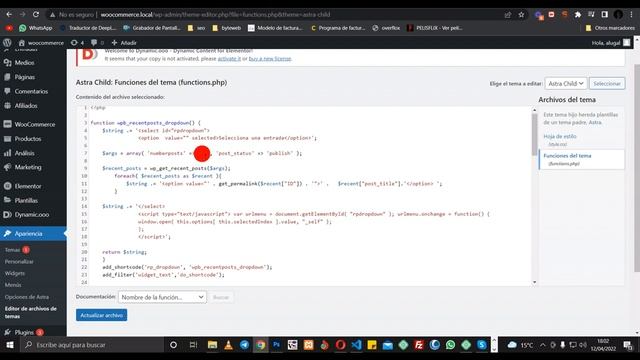The width and height of the screenshot is (640, 360).
Task: Click the browser address bar URL
Action: 215,14
